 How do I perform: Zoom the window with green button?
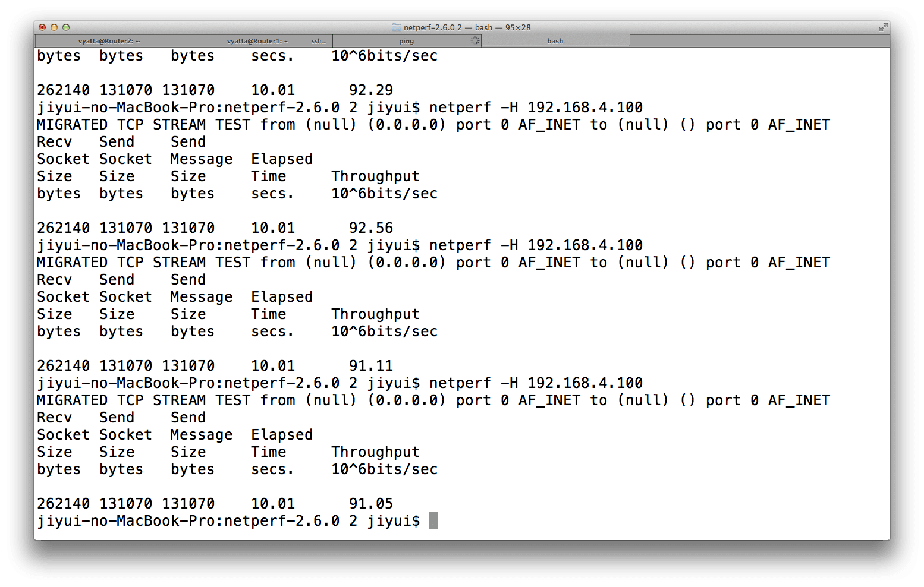(66, 27)
